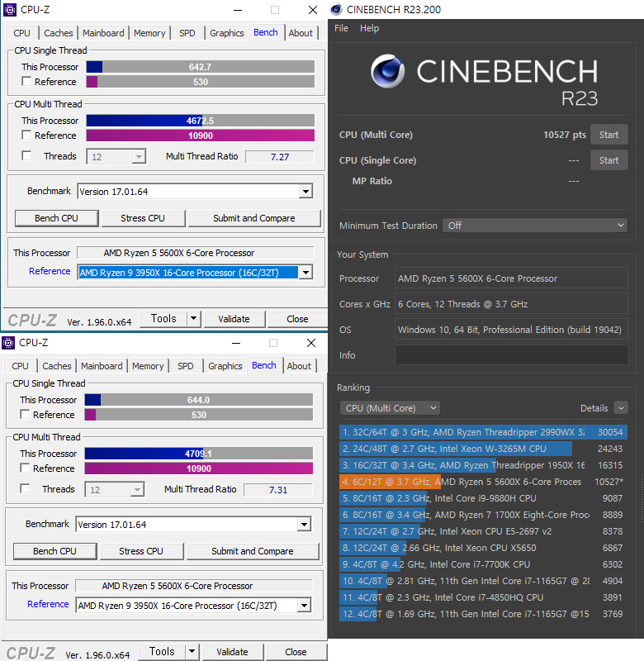Switch to the Memory tab in the bottom CPU-Z window
This screenshot has height=661, width=644.
click(x=148, y=366)
